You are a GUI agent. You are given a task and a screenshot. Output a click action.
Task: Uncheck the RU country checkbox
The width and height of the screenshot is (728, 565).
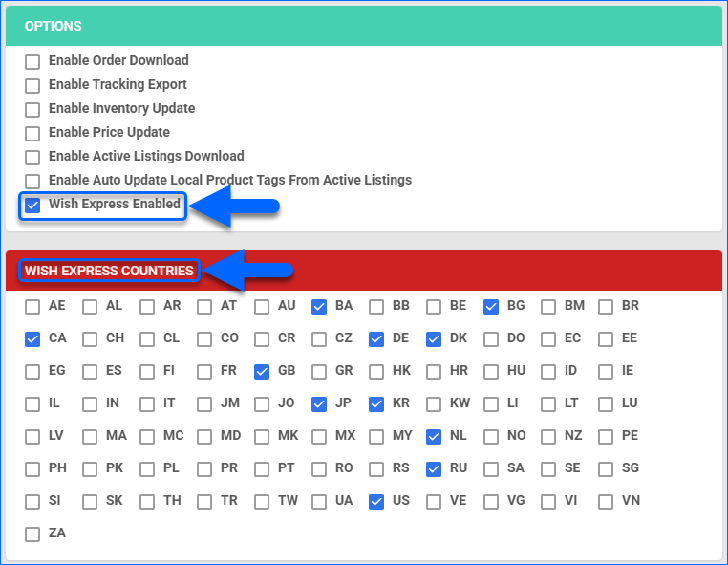point(434,468)
